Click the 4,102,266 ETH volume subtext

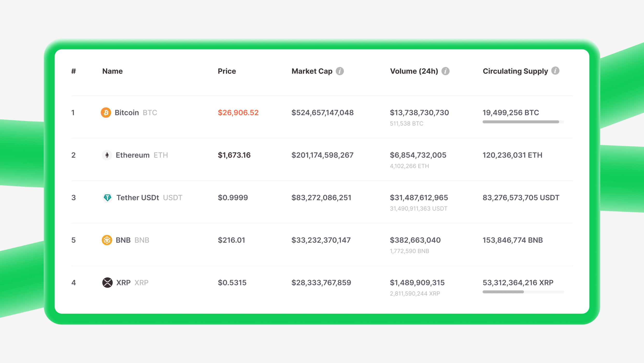click(410, 166)
